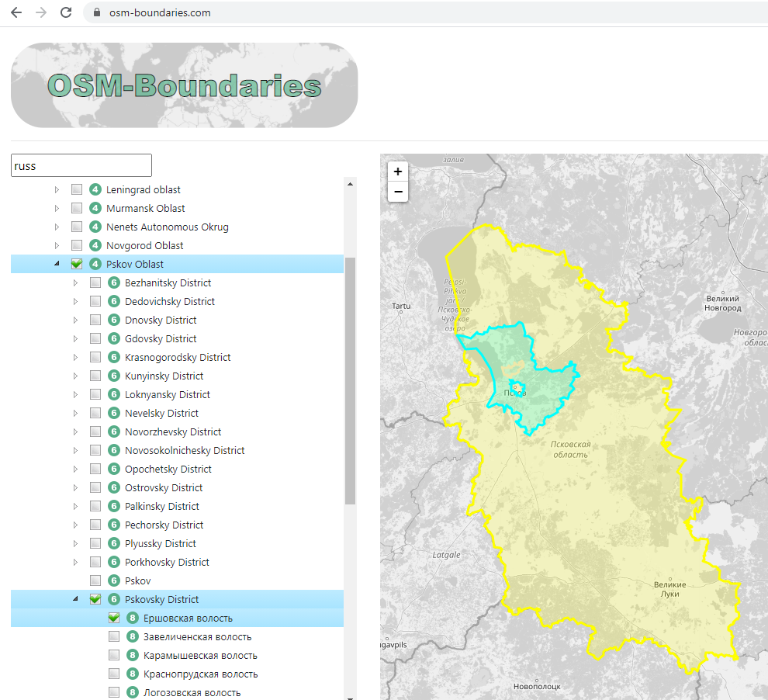This screenshot has width=768, height=700.
Task: Check the Novgorod Oblast checkbox
Action: tap(76, 245)
